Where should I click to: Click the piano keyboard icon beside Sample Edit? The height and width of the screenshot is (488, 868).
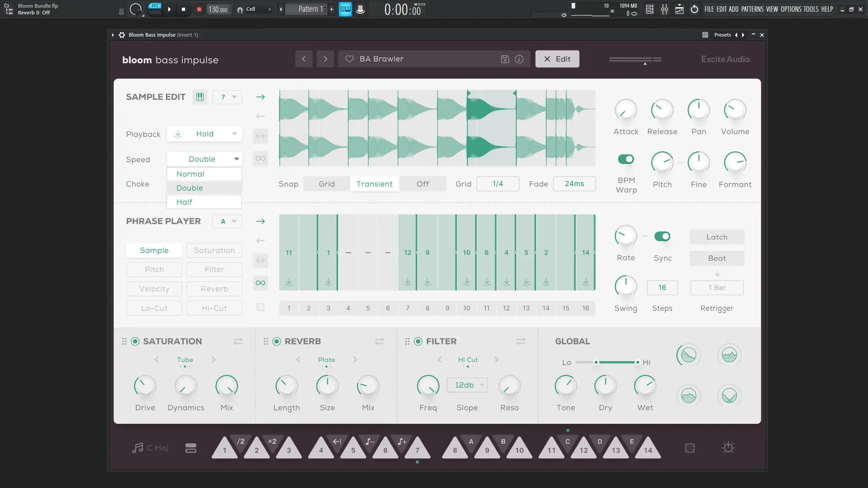pos(200,97)
